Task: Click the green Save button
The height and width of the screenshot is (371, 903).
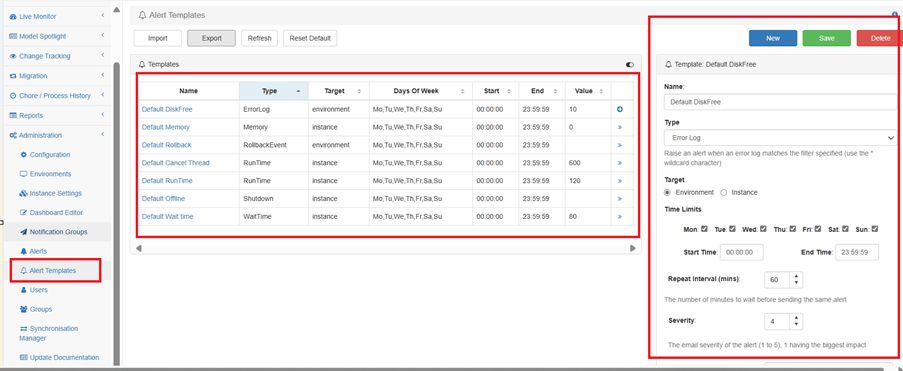Action: pos(826,38)
